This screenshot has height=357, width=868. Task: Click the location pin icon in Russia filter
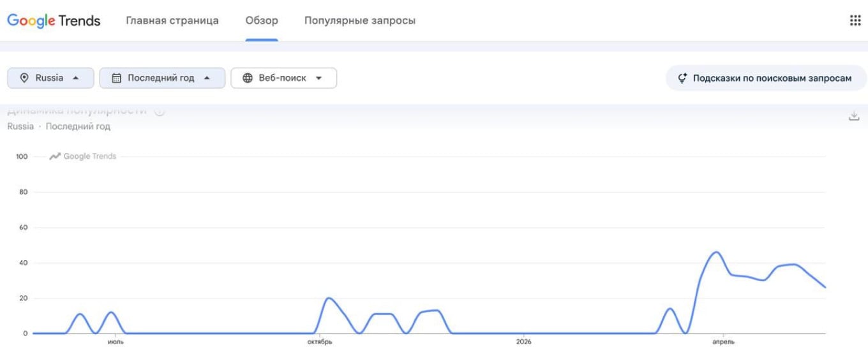click(x=24, y=78)
